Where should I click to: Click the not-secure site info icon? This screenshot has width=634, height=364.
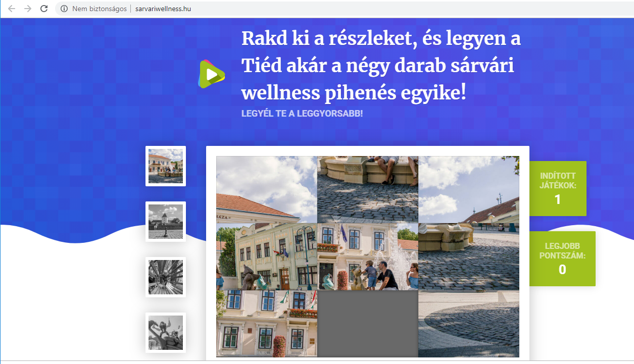64,9
